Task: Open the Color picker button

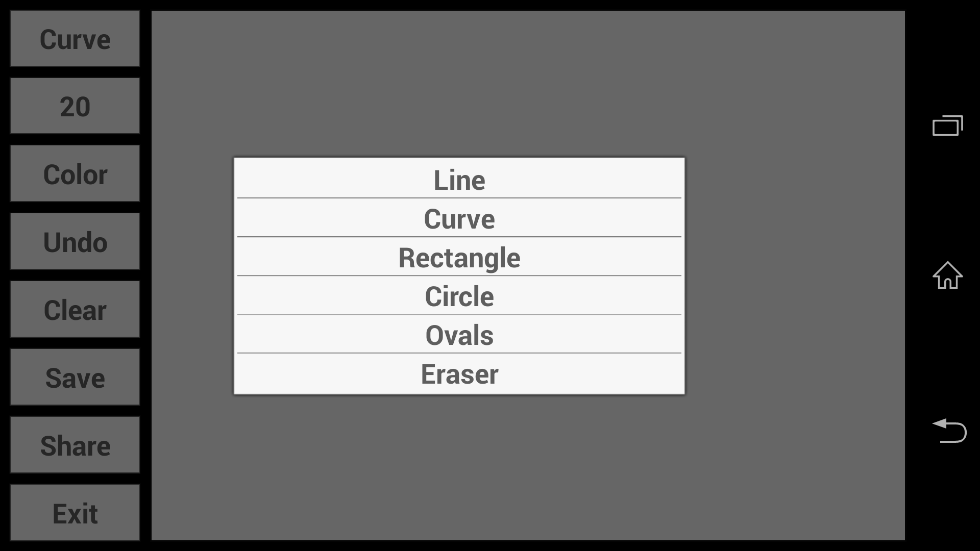Action: 75,174
